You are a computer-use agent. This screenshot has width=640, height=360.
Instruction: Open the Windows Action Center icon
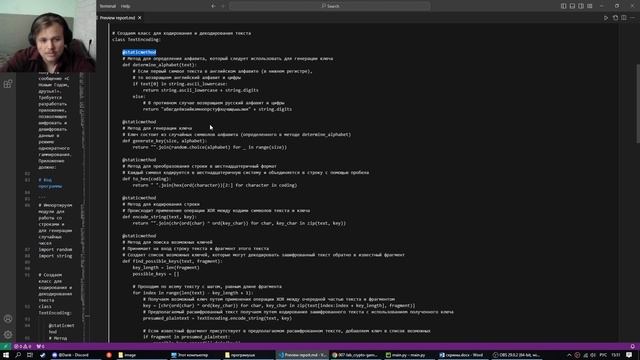(x=629, y=355)
